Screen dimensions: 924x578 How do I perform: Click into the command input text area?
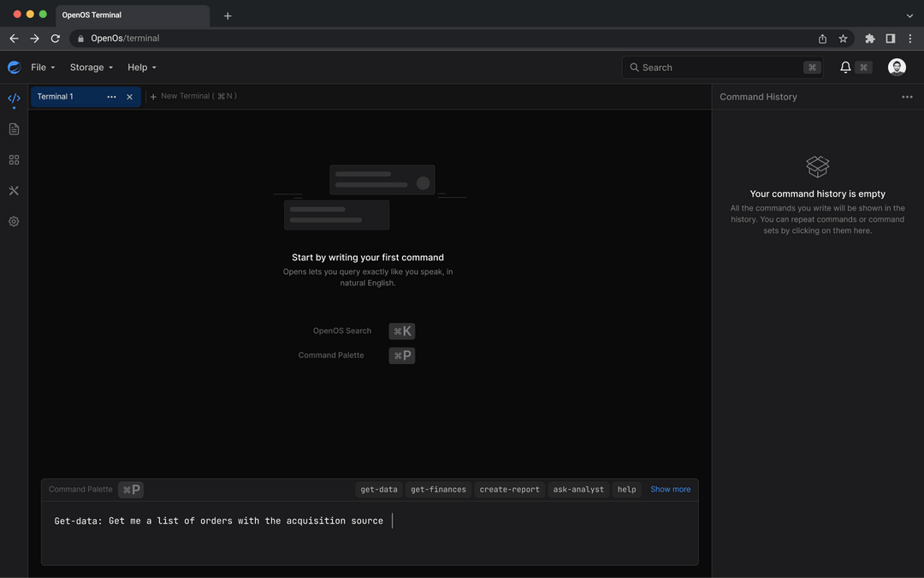coord(370,533)
